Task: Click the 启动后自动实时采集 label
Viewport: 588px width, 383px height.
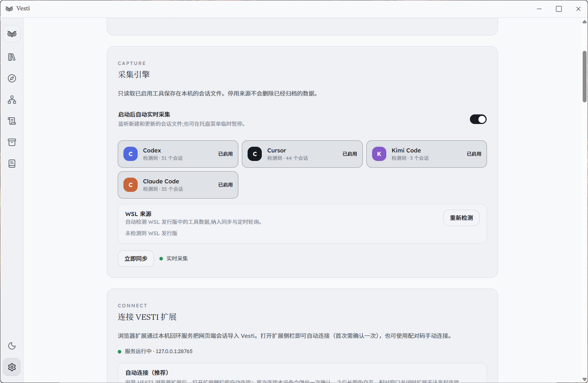Action: 144,114
